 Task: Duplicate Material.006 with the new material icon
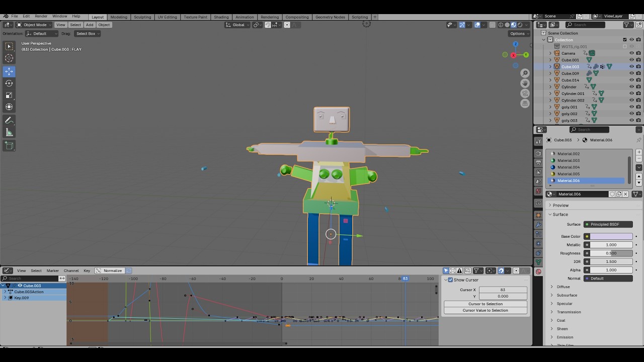click(619, 194)
